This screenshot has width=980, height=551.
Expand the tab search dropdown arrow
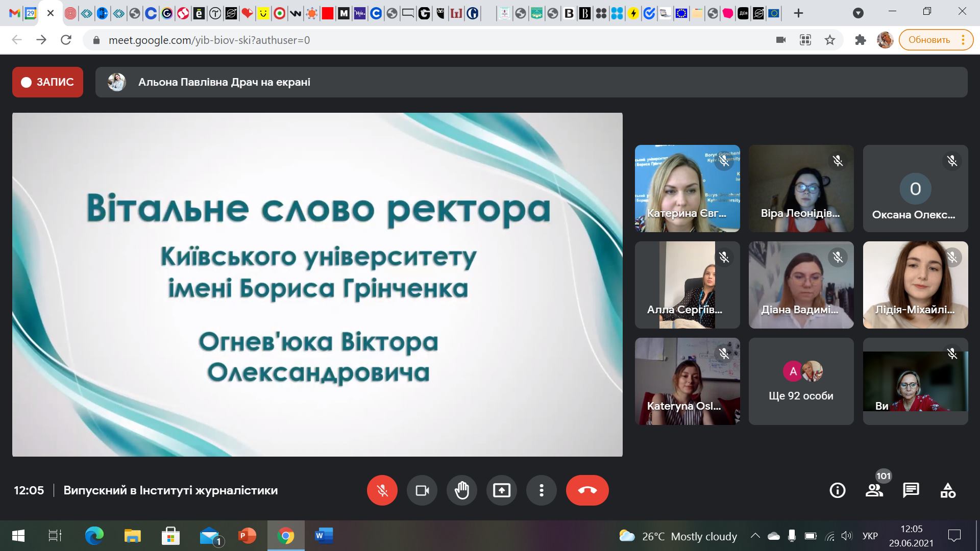pyautogui.click(x=859, y=13)
